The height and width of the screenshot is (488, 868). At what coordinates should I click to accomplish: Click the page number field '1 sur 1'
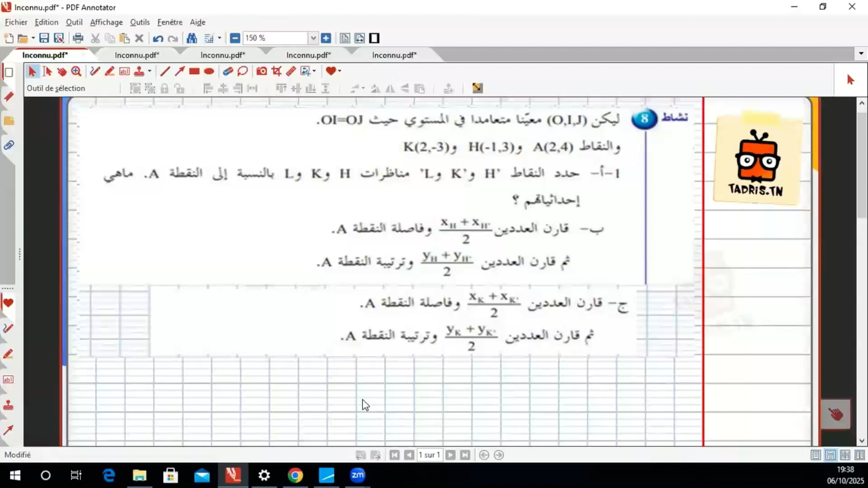pos(429,455)
